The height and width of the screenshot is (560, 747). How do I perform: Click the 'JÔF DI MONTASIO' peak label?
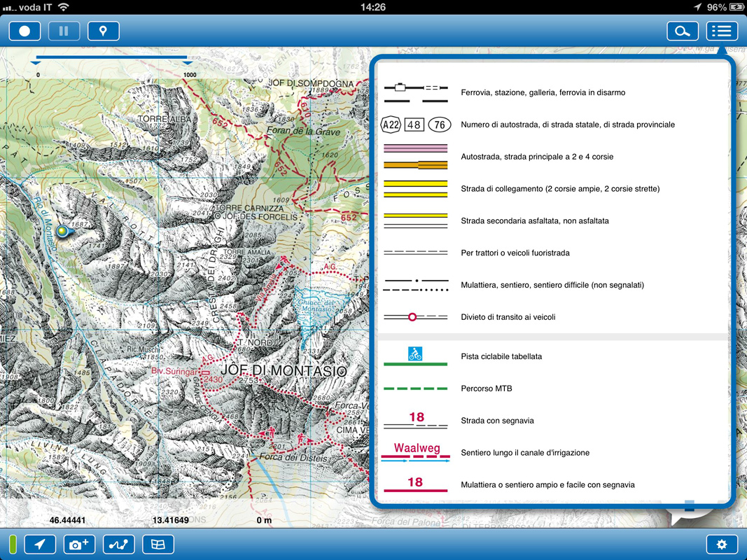[x=284, y=370]
